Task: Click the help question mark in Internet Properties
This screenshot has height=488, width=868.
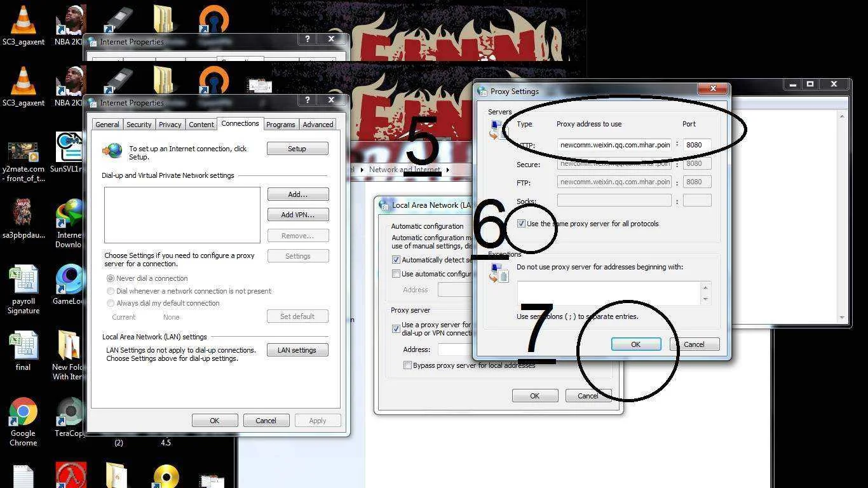Action: (x=308, y=100)
